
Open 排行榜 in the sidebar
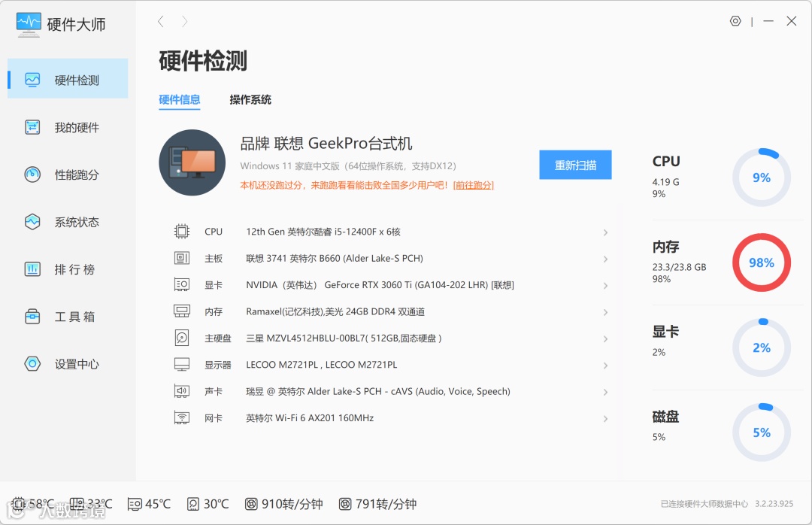click(x=68, y=269)
